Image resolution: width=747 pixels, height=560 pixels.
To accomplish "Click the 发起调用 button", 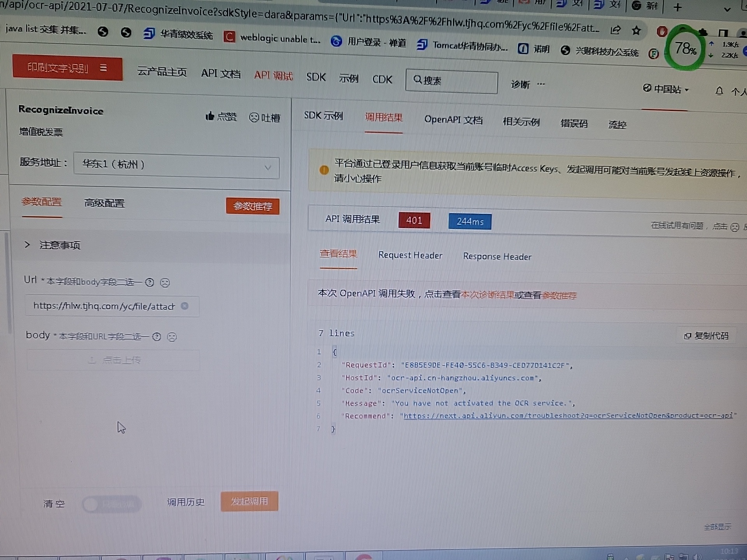I will (249, 501).
